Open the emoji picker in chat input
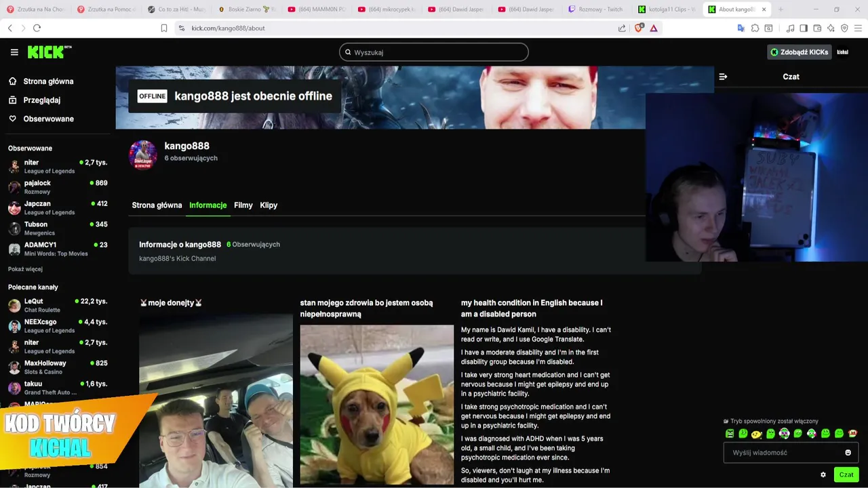This screenshot has width=868, height=488. pos(848,453)
